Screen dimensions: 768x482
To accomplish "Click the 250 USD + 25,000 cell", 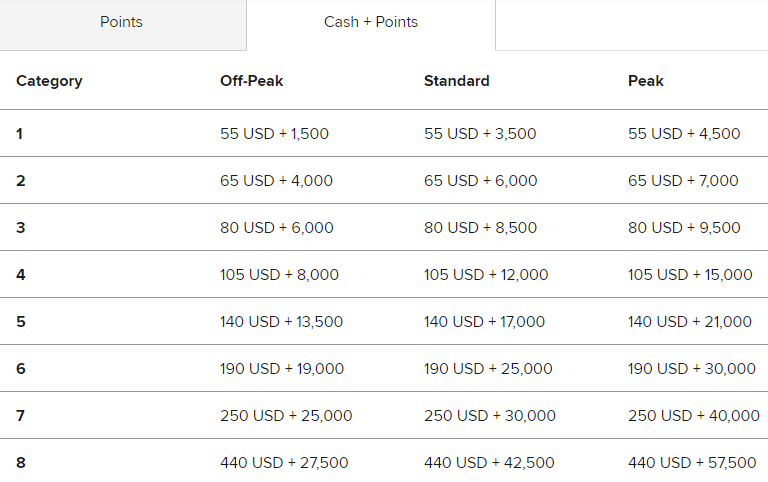I will 286,416.
